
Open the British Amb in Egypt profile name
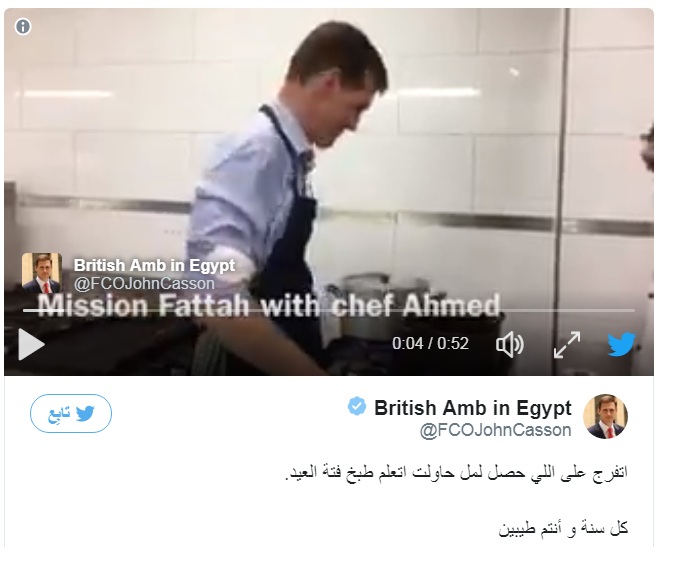click(x=473, y=408)
